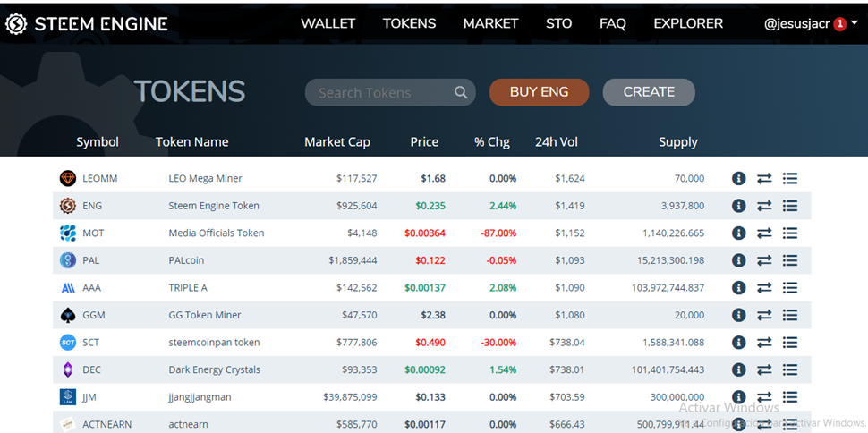Viewport: 868px width, 433px height.
Task: Show info for Dark Energy Crystals
Action: [738, 369]
